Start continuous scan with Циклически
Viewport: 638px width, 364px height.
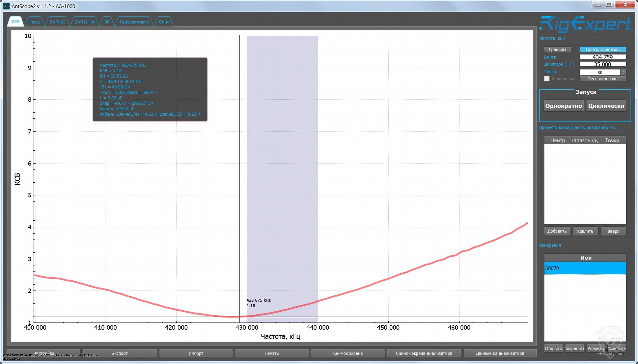606,106
